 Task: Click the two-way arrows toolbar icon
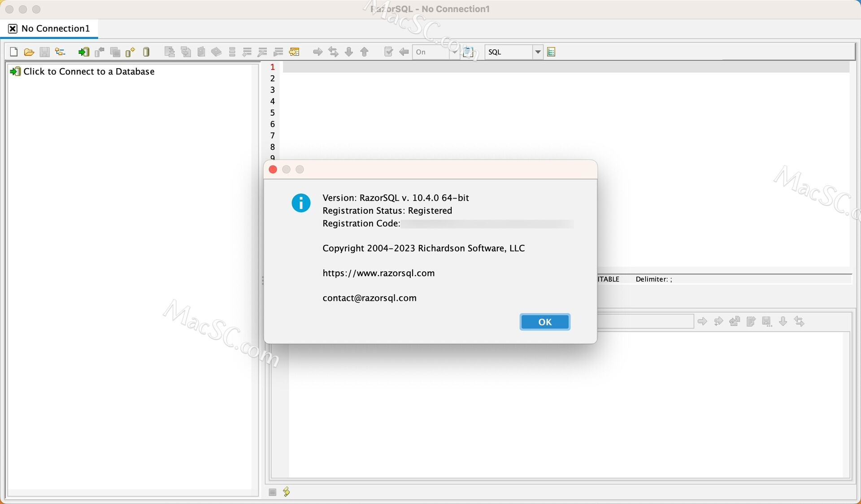[333, 52]
